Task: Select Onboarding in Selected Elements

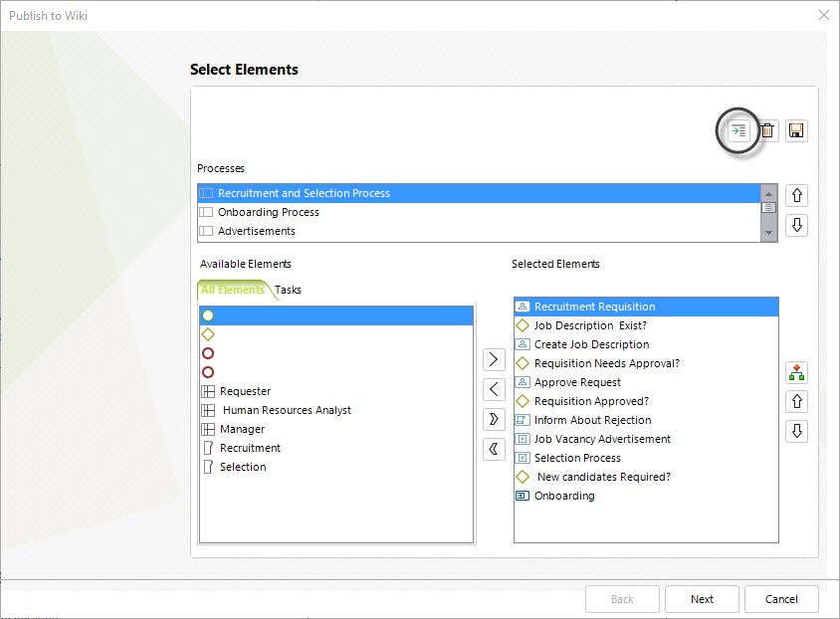Action: 646,496
